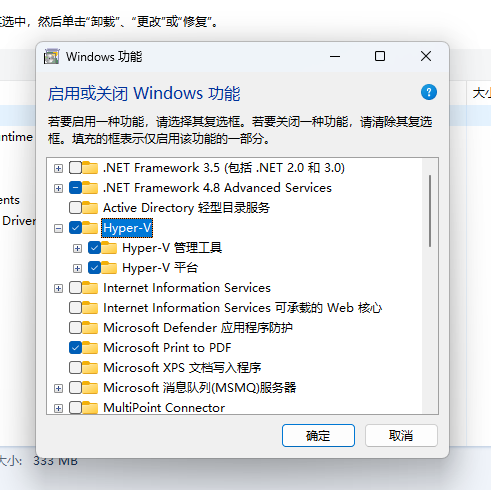Image resolution: width=491 pixels, height=490 pixels.
Task: Expand the Hyper-V 平台 node
Action: (x=77, y=268)
